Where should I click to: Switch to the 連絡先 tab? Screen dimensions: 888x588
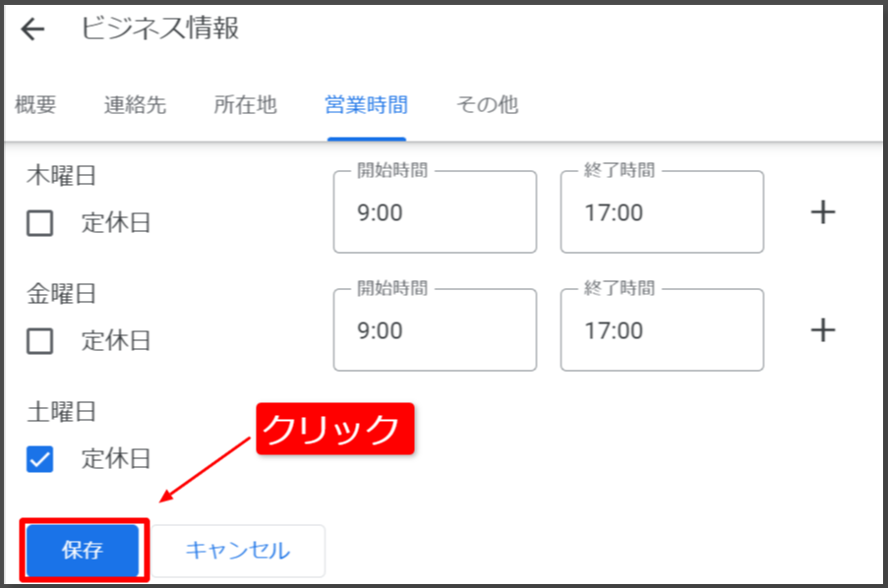pos(135,105)
